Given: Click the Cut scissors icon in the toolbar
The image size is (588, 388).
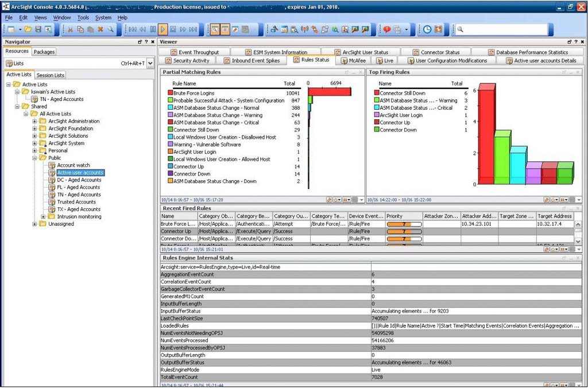Looking at the screenshot, I should click(70, 29).
